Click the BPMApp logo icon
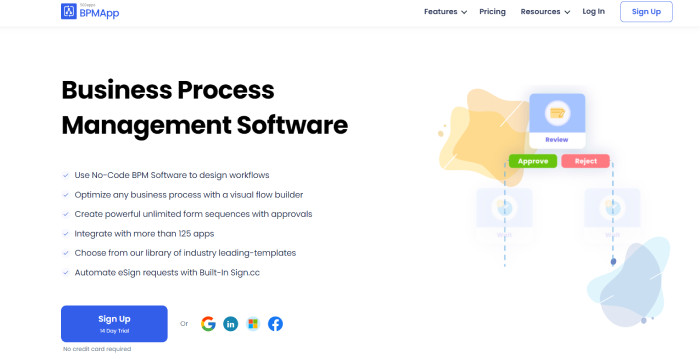Image resolution: width=700 pixels, height=361 pixels. (x=69, y=11)
